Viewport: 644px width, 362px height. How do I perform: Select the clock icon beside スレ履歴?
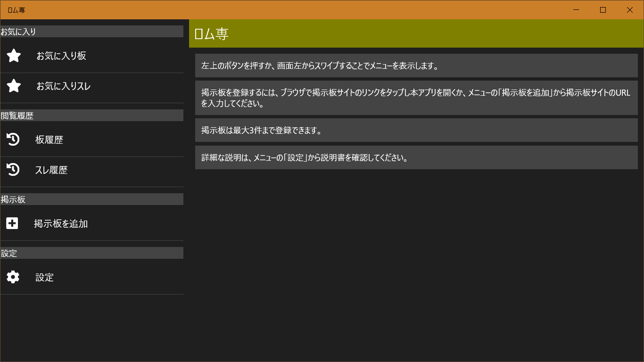pyautogui.click(x=12, y=170)
